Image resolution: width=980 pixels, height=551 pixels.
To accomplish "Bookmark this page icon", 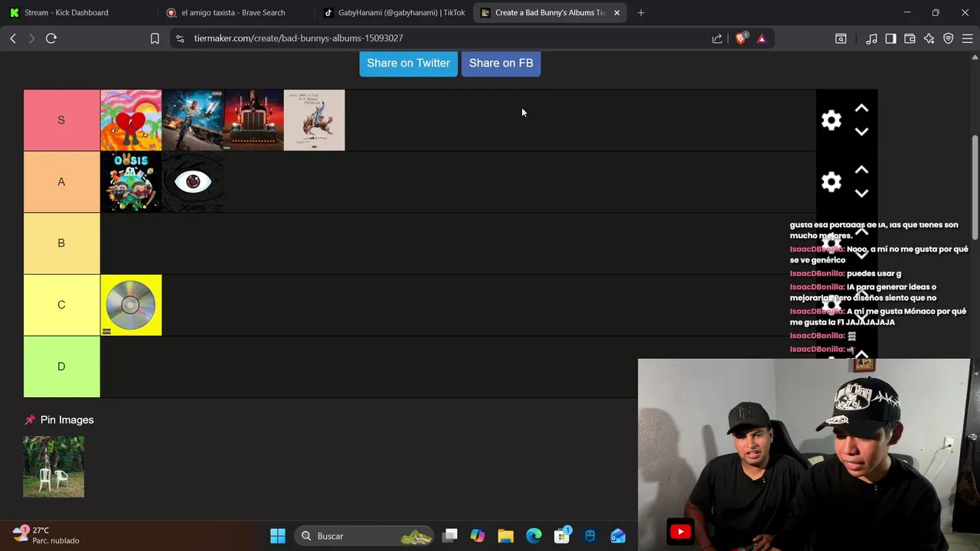I will tap(155, 38).
